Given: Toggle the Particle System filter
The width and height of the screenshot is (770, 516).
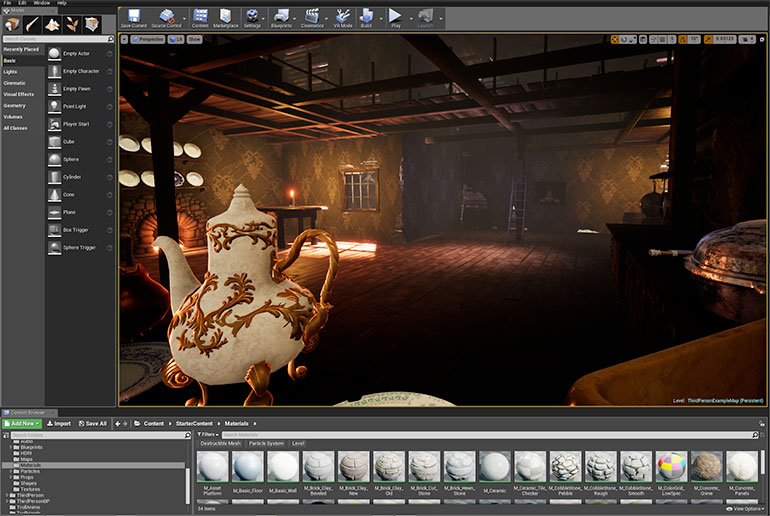Looking at the screenshot, I should click(x=266, y=443).
